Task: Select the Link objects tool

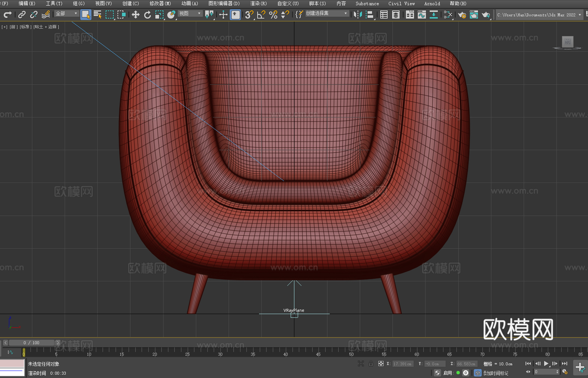Action: tap(22, 14)
